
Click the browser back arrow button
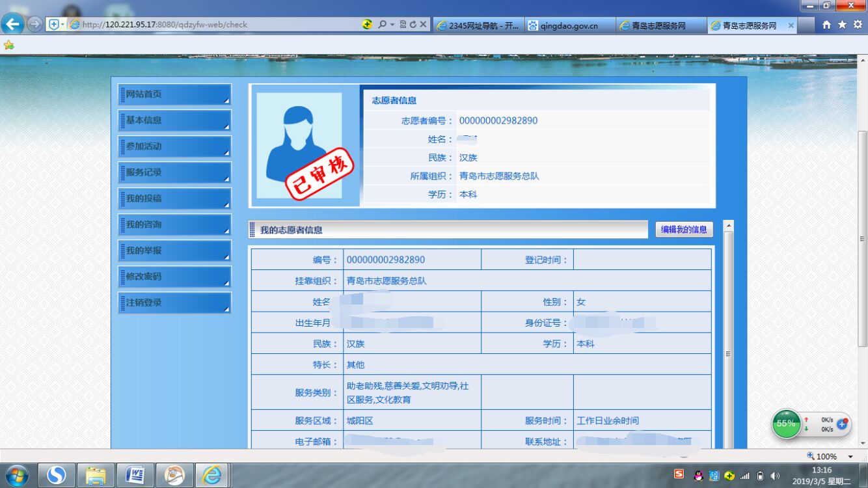12,25
